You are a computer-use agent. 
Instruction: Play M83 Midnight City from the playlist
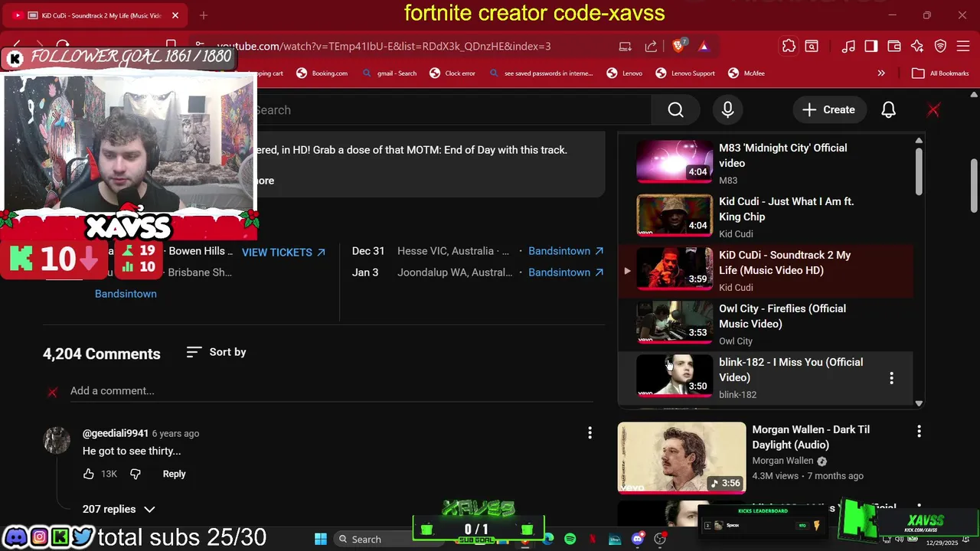(x=766, y=162)
